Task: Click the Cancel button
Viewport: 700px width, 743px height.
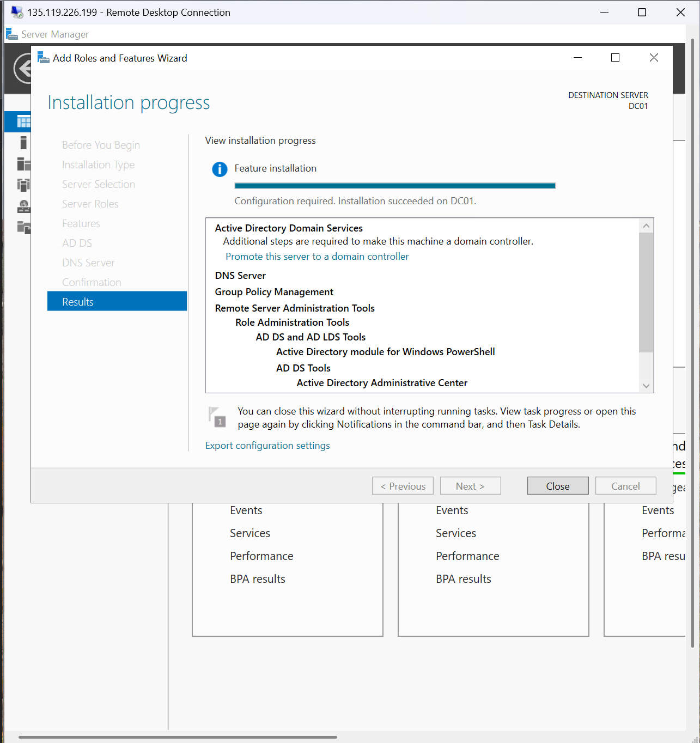Action: (625, 485)
